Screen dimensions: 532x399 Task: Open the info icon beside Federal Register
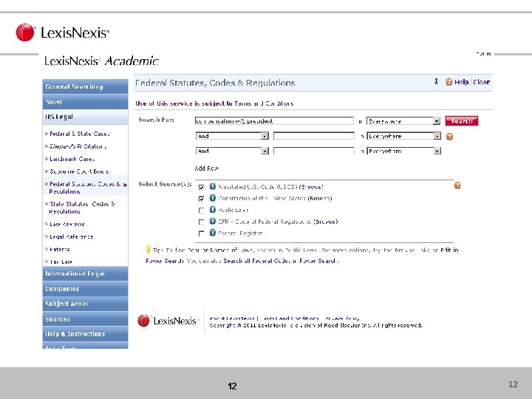212,233
